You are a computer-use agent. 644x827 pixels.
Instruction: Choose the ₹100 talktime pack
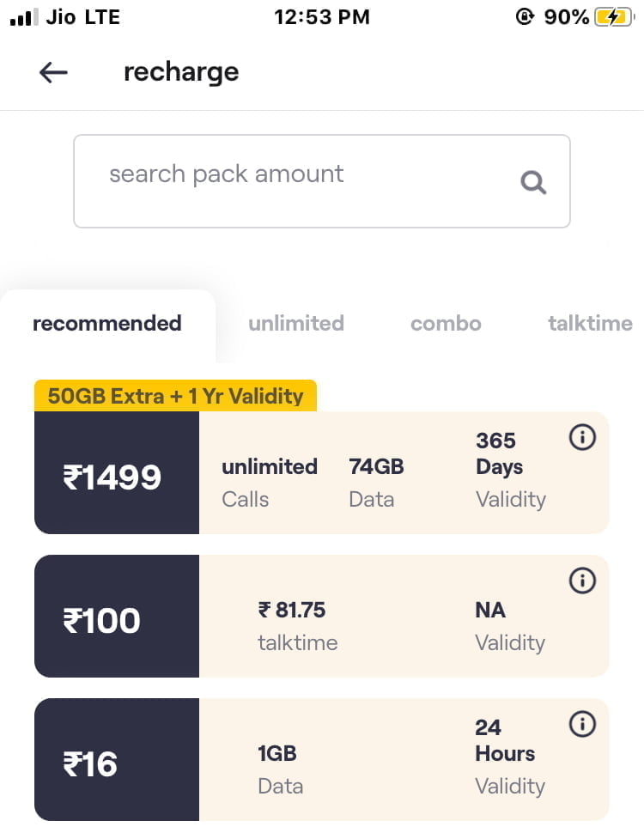(x=322, y=616)
